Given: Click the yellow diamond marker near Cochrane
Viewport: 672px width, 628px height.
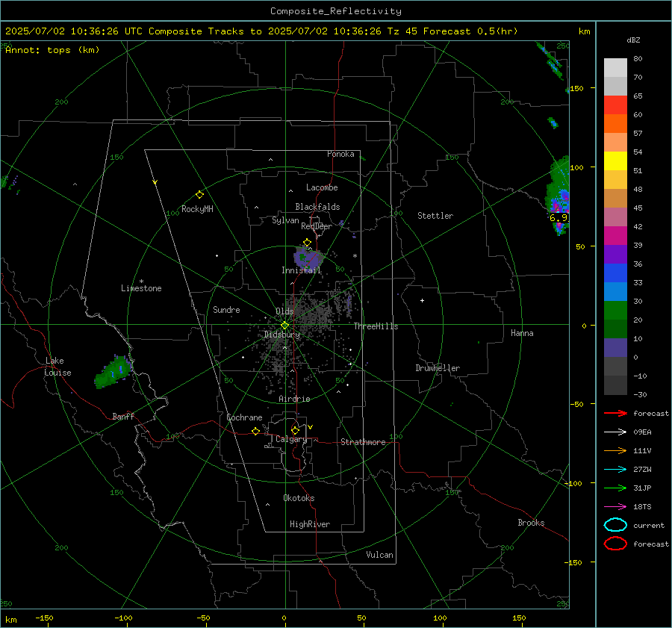Looking at the screenshot, I should pyautogui.click(x=255, y=431).
